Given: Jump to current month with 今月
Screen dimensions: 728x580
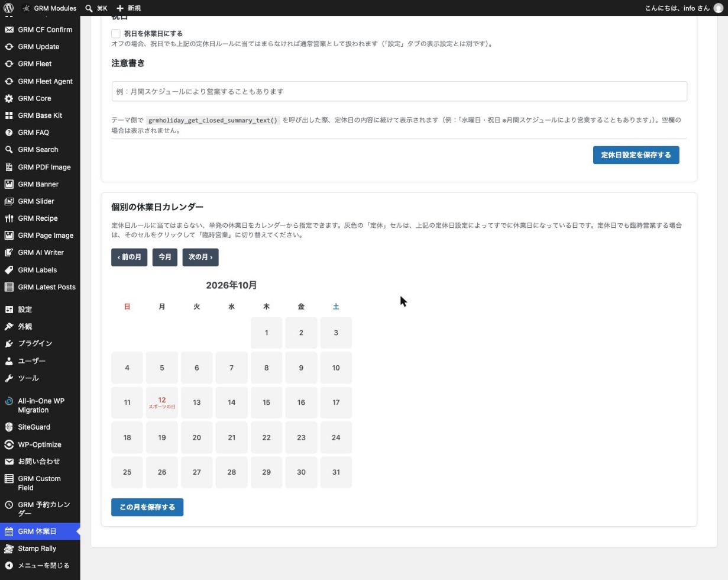Looking at the screenshot, I should 165,257.
